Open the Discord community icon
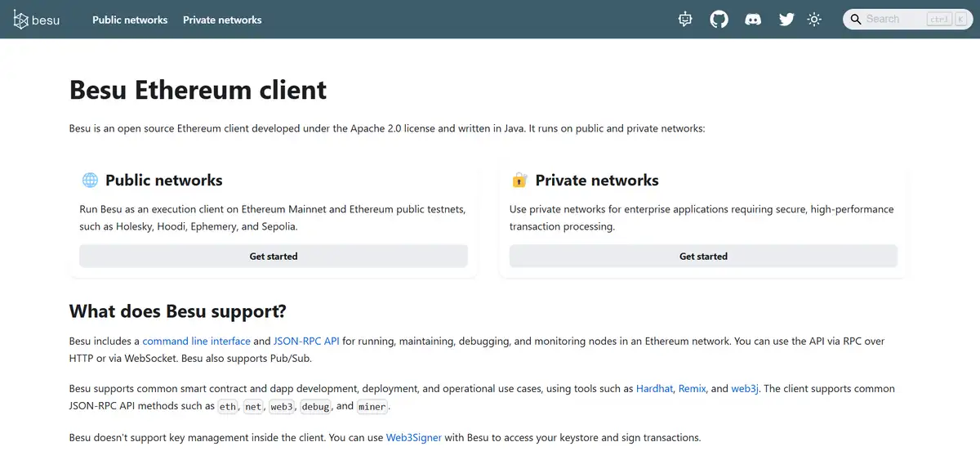The image size is (980, 451). 753,20
